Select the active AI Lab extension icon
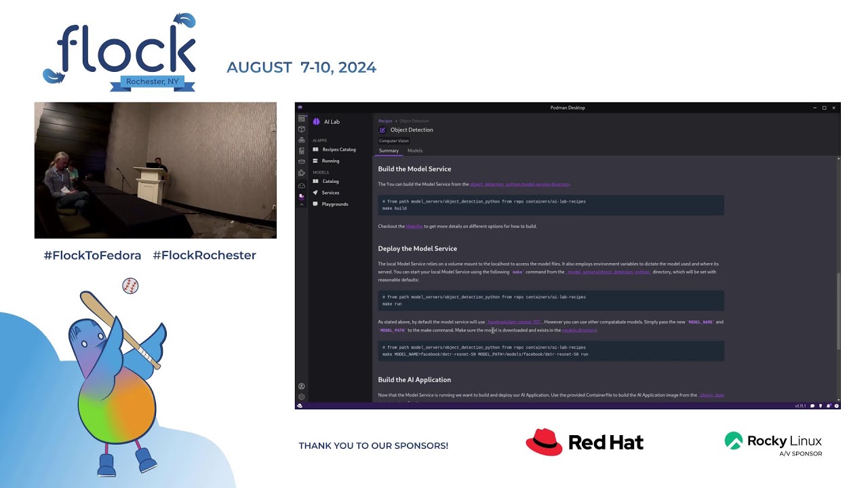Viewport: 868px width, 488px height. coord(302,196)
